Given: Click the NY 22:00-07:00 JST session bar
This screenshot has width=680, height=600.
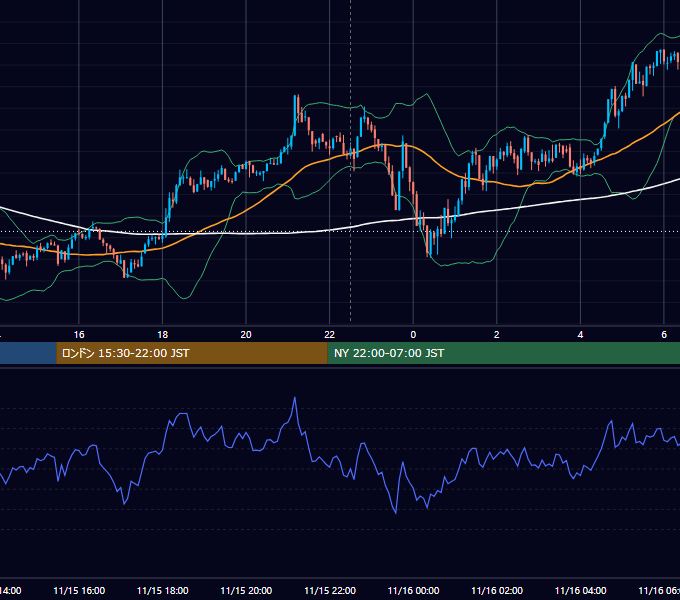Looking at the screenshot, I should [x=503, y=353].
